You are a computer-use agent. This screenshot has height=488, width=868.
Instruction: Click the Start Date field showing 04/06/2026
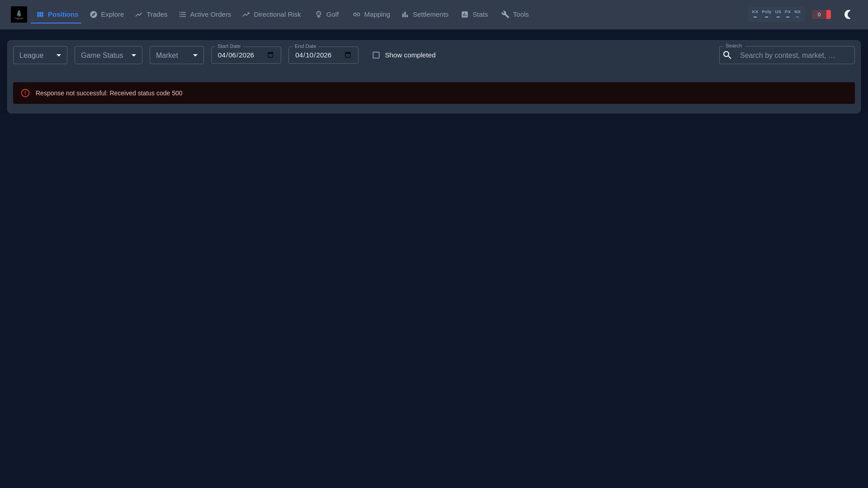246,55
